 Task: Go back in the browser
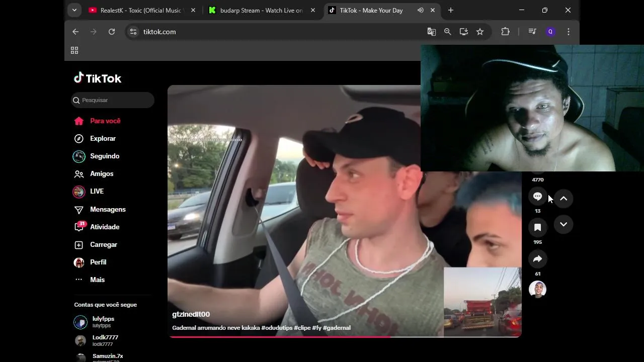(x=75, y=32)
